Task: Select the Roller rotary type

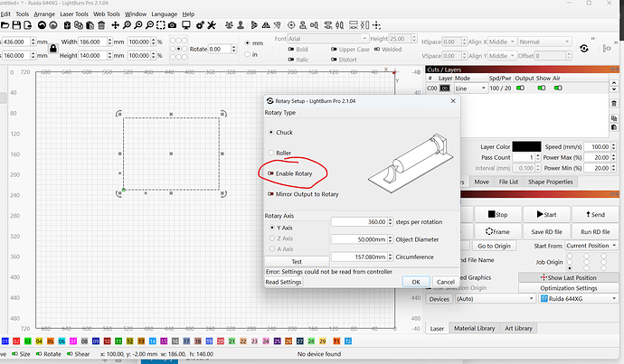Action: [x=271, y=153]
